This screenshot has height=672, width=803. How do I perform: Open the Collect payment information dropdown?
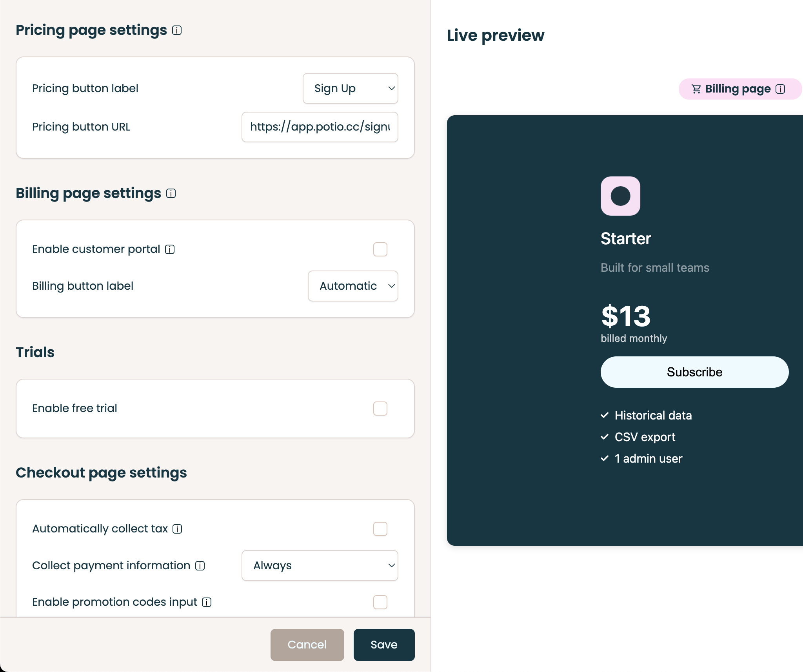[320, 566]
